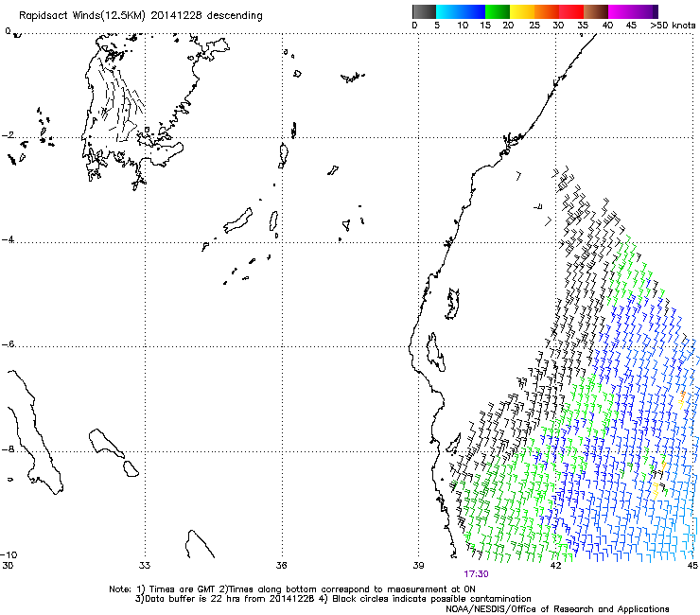Screen dimensions: 700x615
Task: Click the cyan-to-blue 5–15 knots legend segment
Action: pos(461,11)
